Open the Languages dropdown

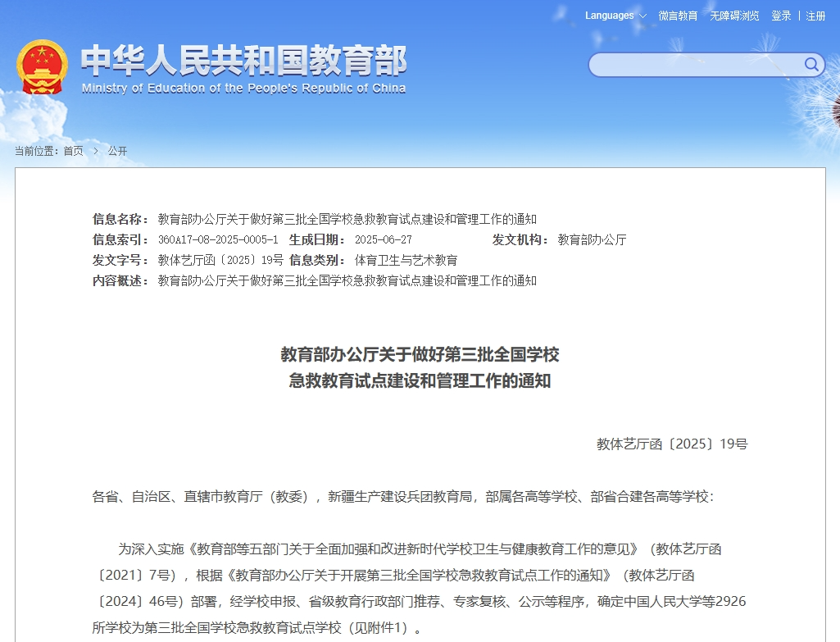pos(615,16)
